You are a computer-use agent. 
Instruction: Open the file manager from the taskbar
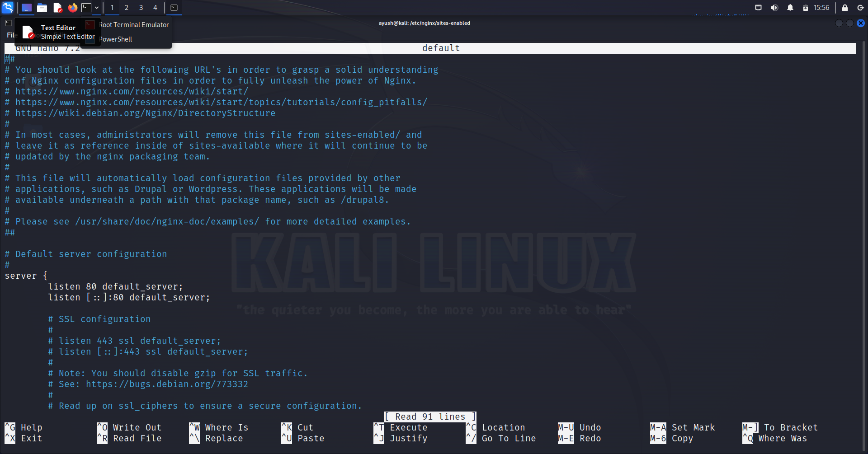[42, 8]
